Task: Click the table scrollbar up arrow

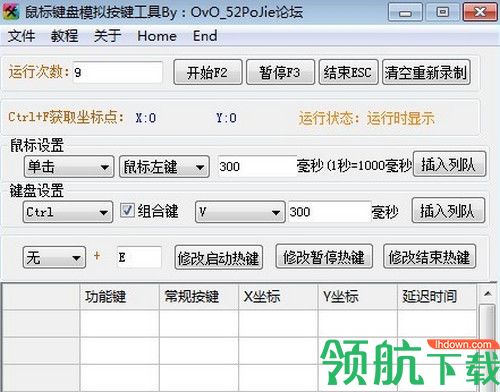Action: coord(488,294)
